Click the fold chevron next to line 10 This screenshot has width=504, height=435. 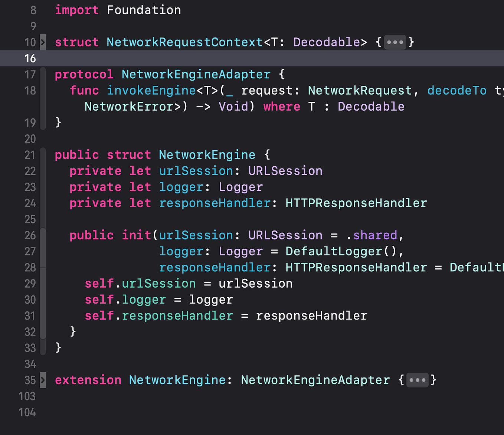(x=43, y=42)
